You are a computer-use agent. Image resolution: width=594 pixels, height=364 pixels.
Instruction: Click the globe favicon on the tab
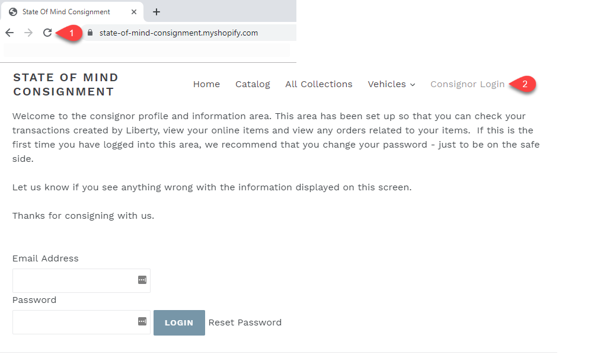point(13,12)
